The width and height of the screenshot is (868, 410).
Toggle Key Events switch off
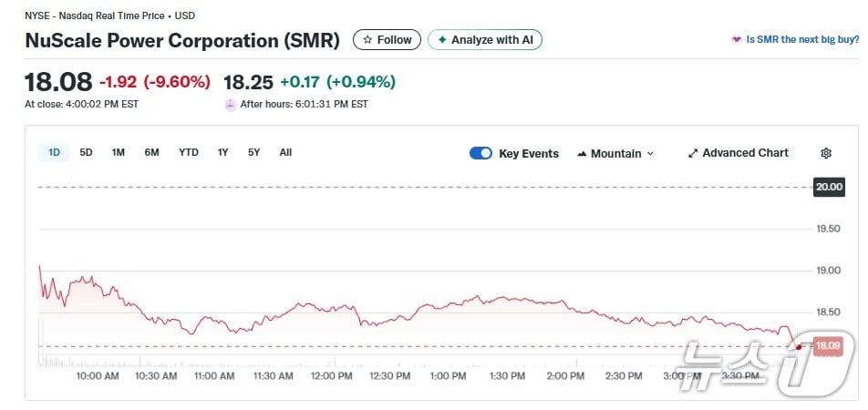[480, 153]
